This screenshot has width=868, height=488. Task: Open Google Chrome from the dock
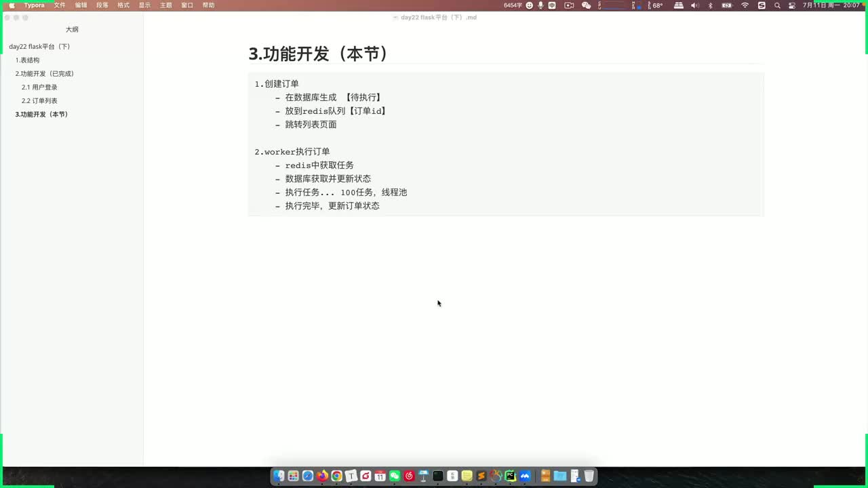pos(336,476)
